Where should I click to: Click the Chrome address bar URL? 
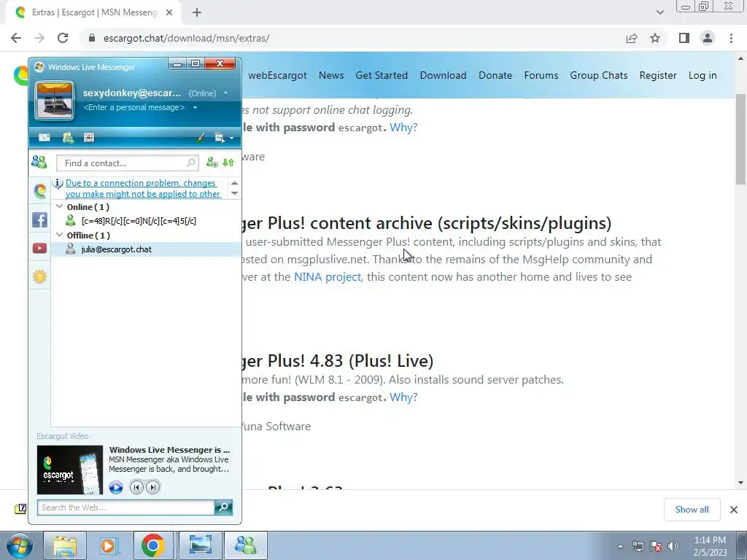[186, 38]
